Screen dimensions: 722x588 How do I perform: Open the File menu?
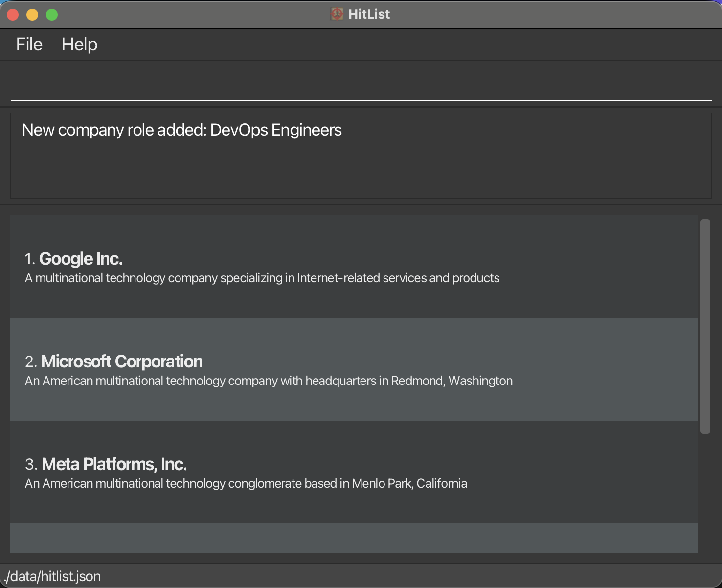pos(28,44)
